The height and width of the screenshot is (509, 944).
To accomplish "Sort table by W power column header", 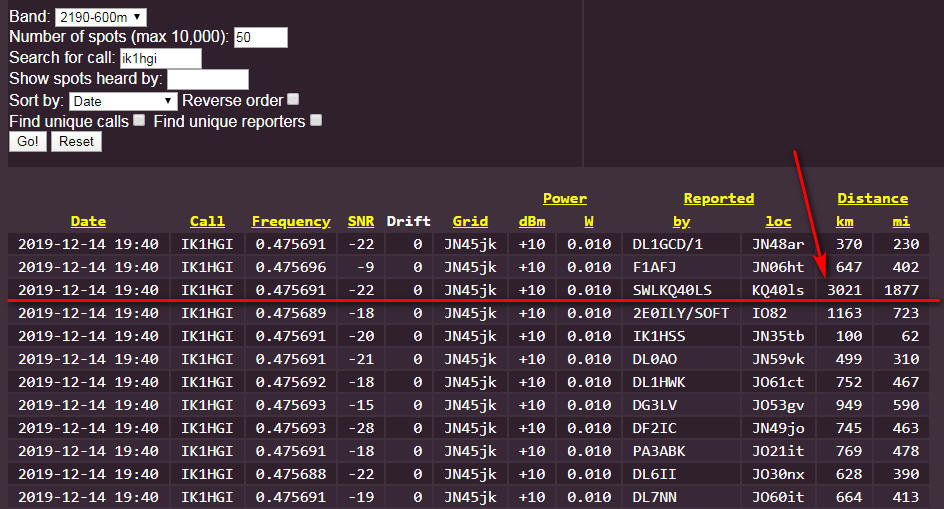I will point(589,222).
